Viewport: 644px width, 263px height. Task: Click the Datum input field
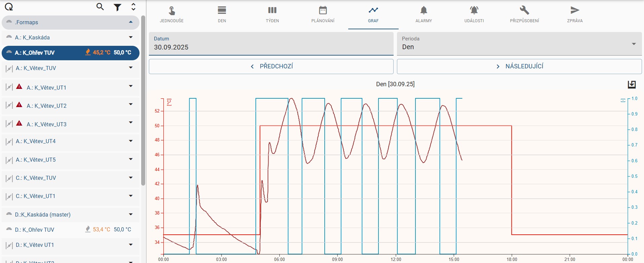(x=271, y=44)
